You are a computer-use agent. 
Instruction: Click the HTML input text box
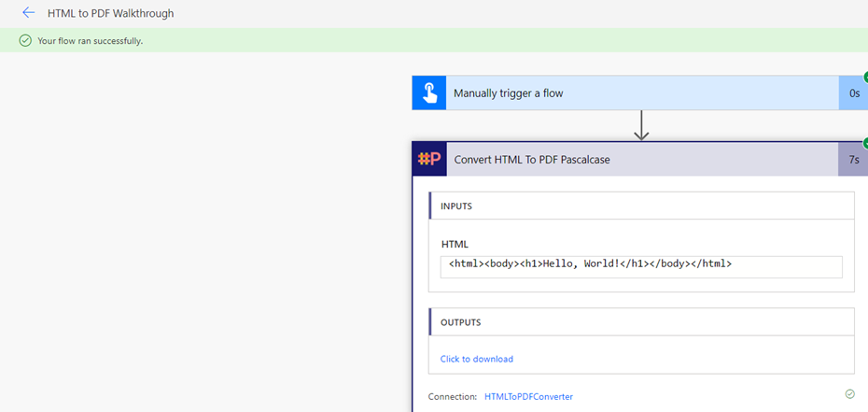[641, 266]
